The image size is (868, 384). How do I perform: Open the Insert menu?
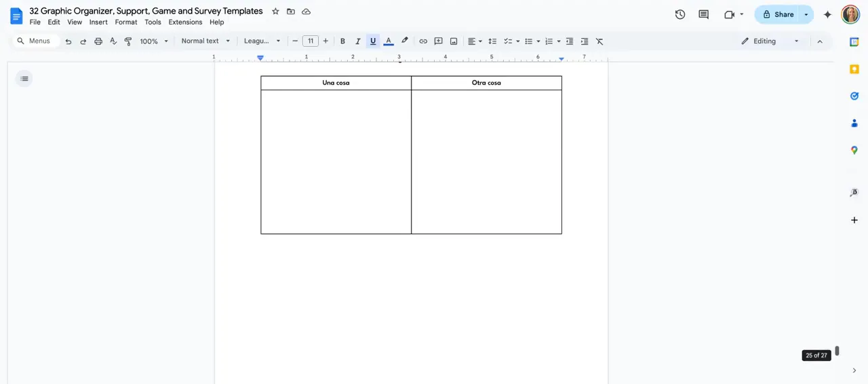(x=98, y=22)
